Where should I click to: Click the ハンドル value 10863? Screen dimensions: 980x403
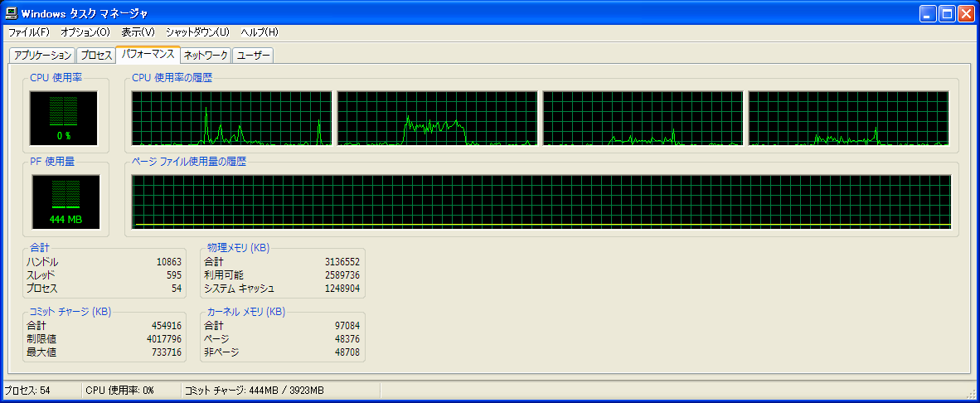tap(169, 262)
